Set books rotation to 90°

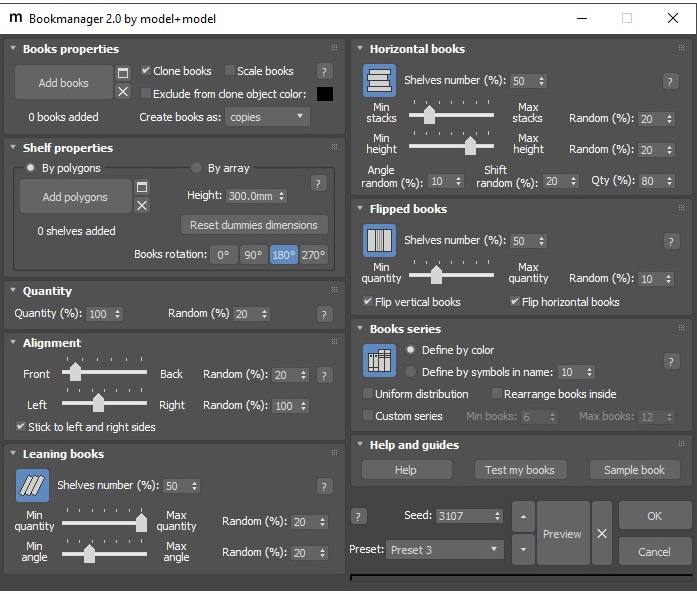[253, 254]
